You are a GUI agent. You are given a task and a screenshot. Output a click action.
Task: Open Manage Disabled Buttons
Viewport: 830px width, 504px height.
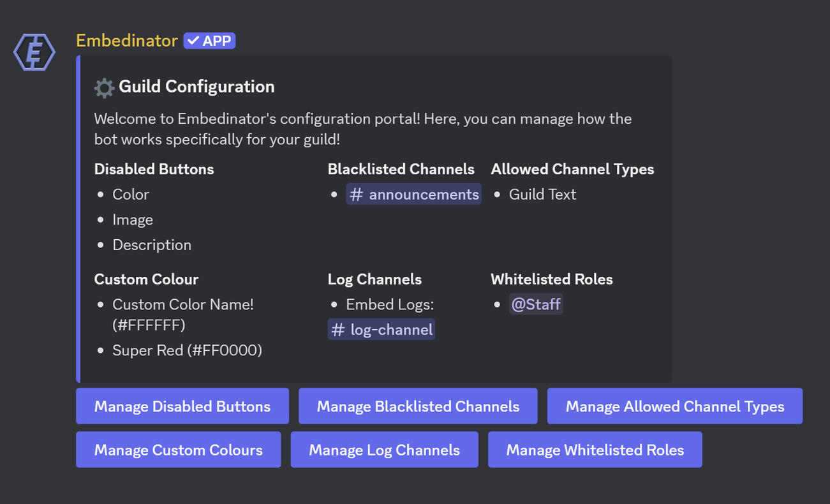(182, 406)
